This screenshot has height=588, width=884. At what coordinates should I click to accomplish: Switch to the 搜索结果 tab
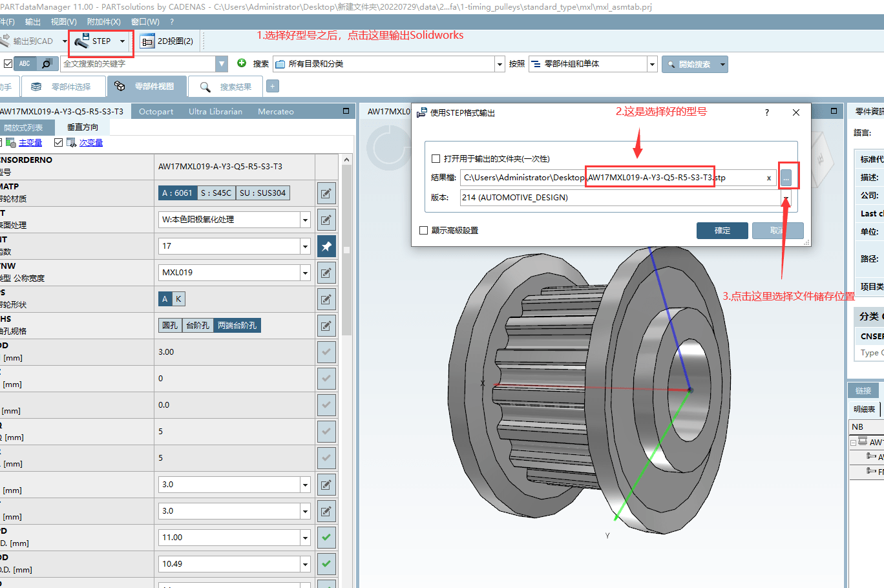[x=227, y=87]
